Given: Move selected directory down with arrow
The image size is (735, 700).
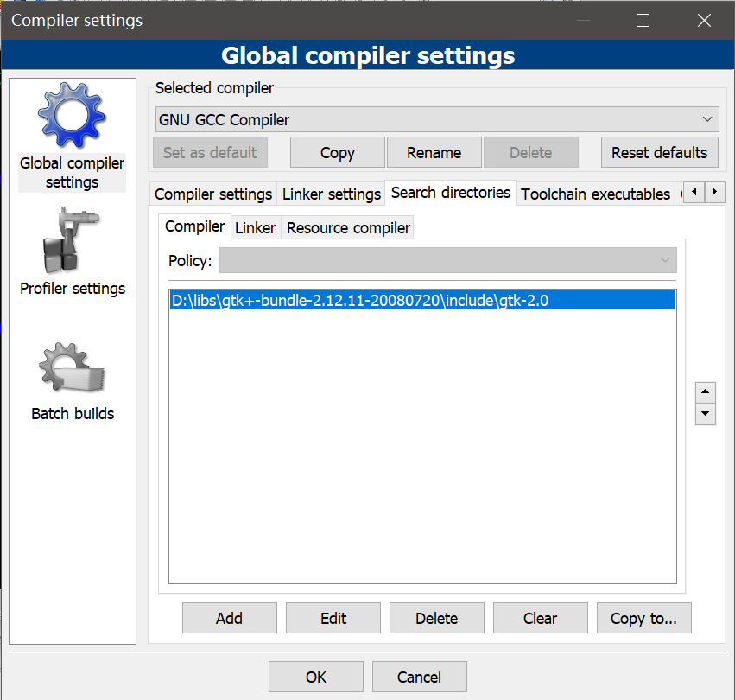Looking at the screenshot, I should pyautogui.click(x=706, y=415).
